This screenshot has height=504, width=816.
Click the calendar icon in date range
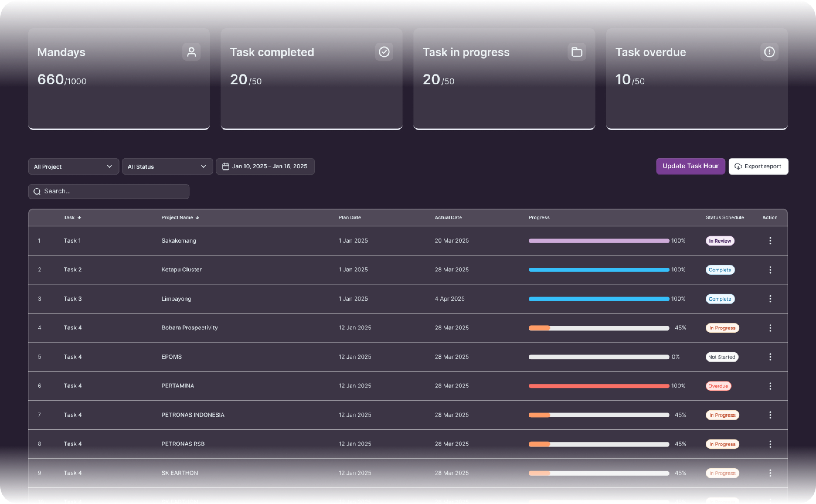click(x=226, y=166)
